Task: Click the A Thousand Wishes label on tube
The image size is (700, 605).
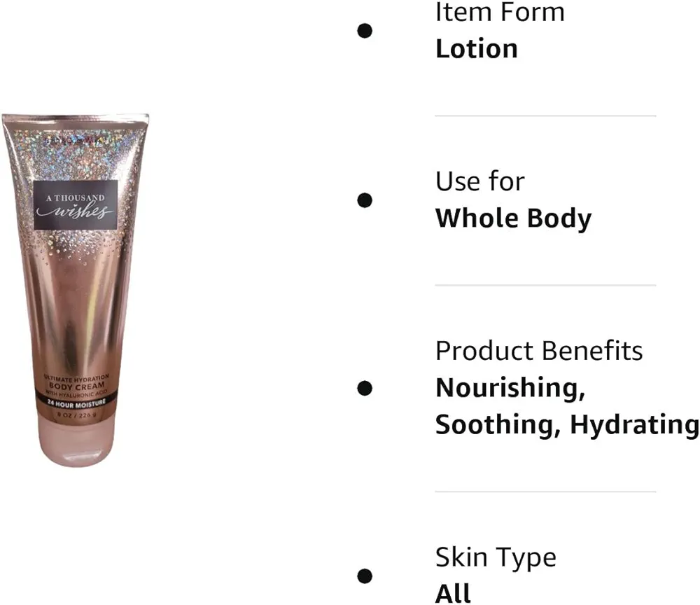Action: point(76,205)
